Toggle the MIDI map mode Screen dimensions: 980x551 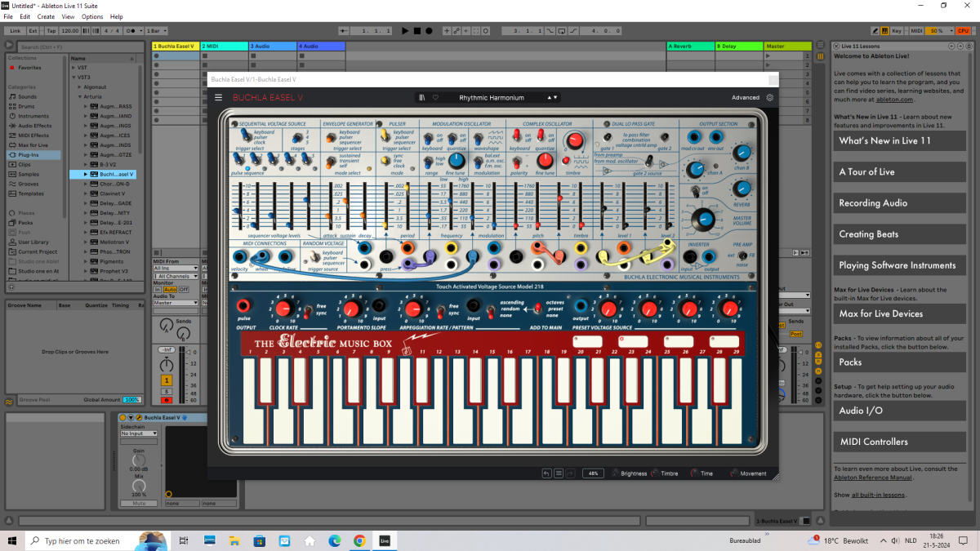coord(916,30)
